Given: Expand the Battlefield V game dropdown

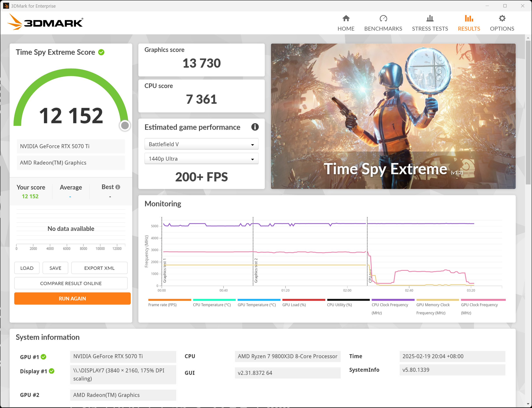Looking at the screenshot, I should (x=201, y=144).
